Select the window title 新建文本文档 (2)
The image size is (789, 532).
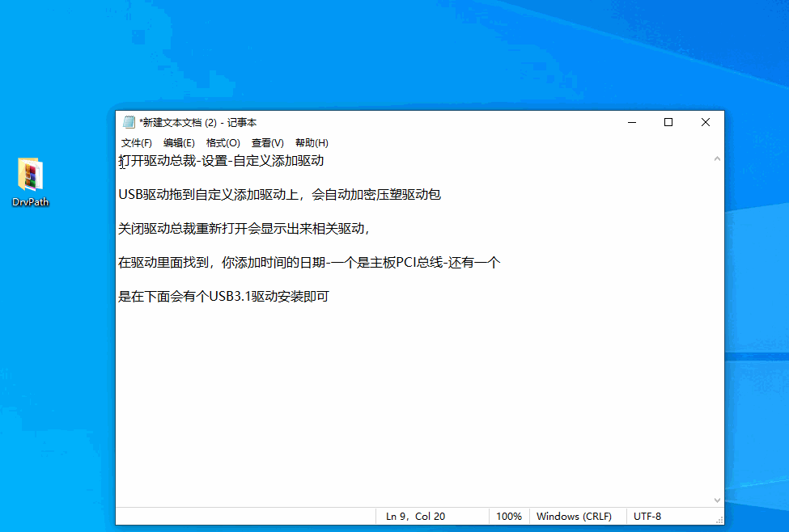[178, 122]
